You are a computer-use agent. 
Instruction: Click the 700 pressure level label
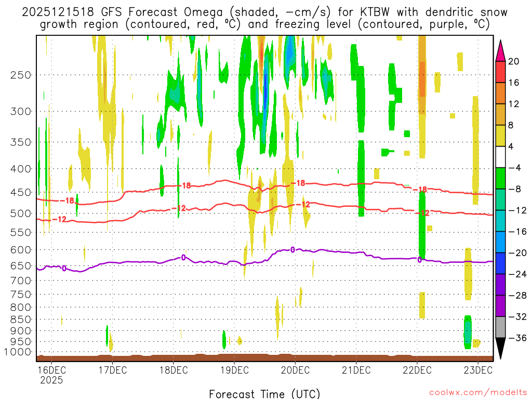point(21,281)
